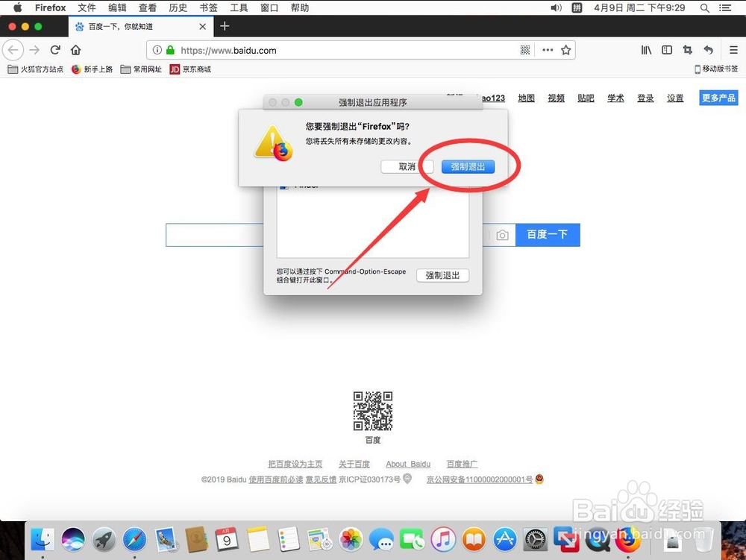Open Finder from the Dock

(43, 540)
